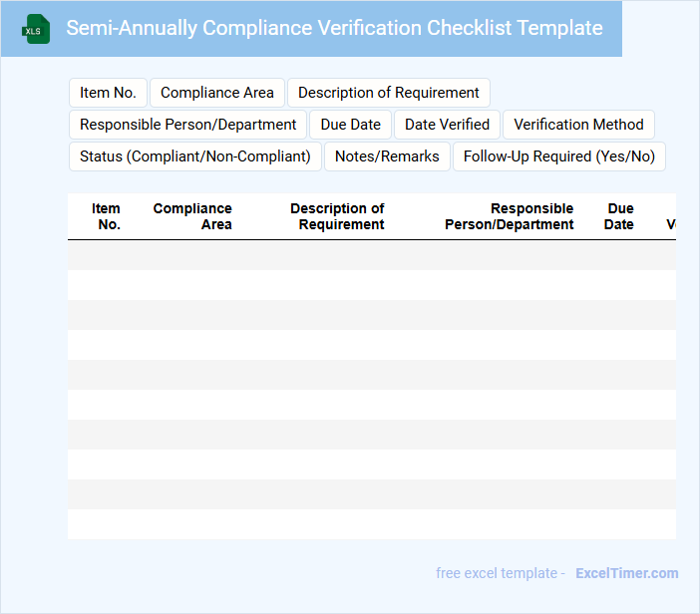Click the 'Compliance Area' column header

pos(192,216)
